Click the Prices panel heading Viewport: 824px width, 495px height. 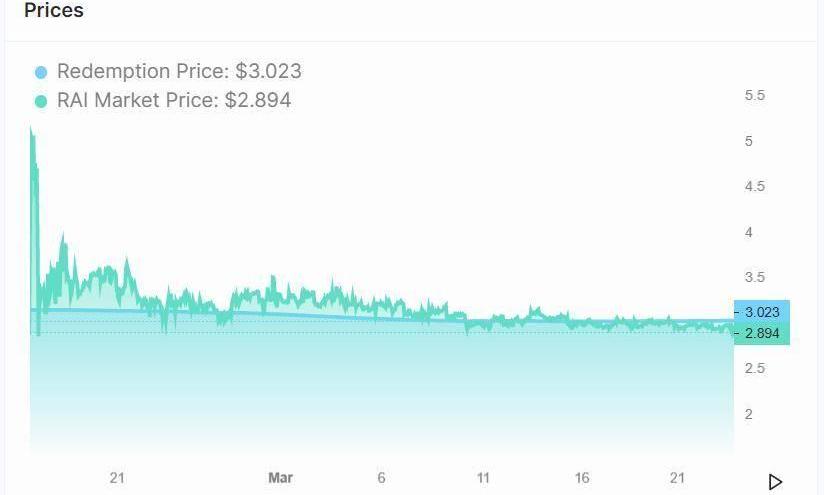tap(54, 11)
